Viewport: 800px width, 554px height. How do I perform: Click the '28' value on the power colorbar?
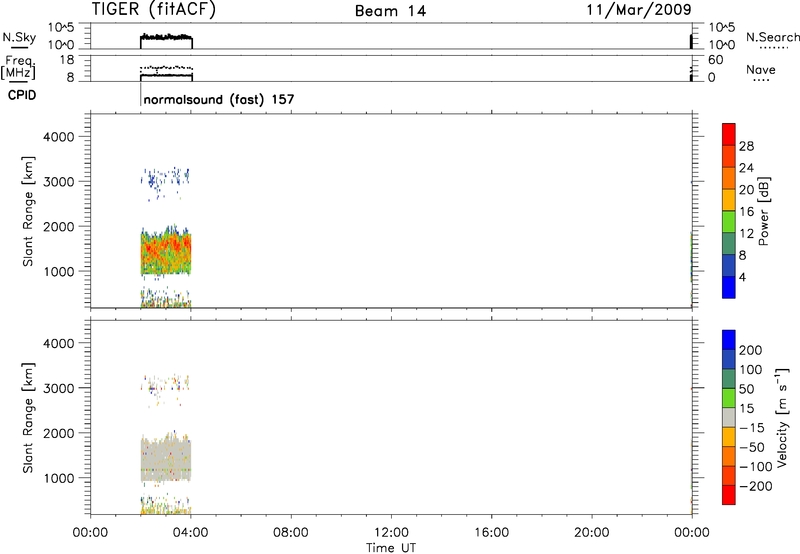coord(746,146)
